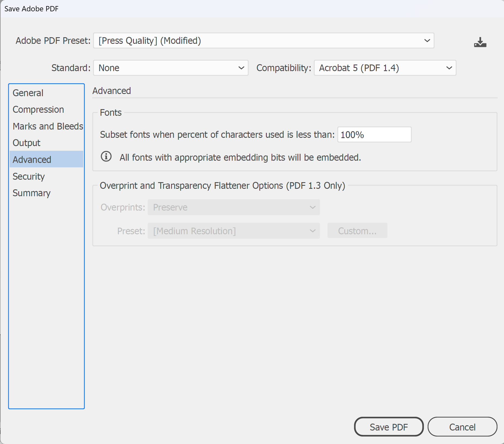Click the info icon beside embedding note
The height and width of the screenshot is (444, 504).
pyautogui.click(x=106, y=157)
